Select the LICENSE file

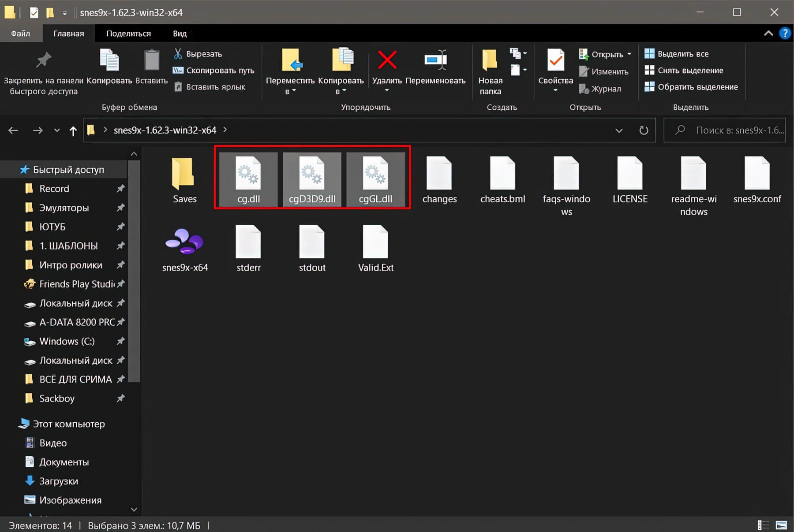(630, 180)
